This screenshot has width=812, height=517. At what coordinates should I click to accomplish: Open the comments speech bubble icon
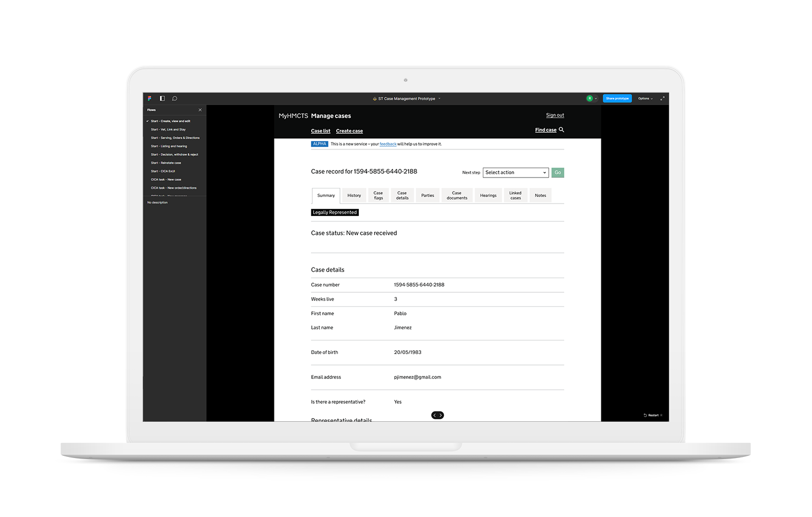pos(174,99)
